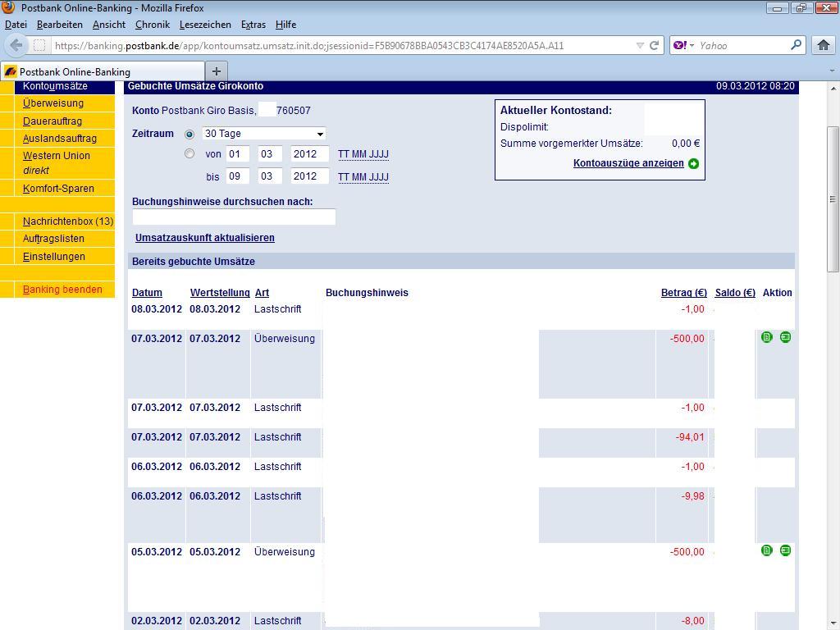Open the Bearbeiten menu
The width and height of the screenshot is (840, 630).
pyautogui.click(x=59, y=25)
